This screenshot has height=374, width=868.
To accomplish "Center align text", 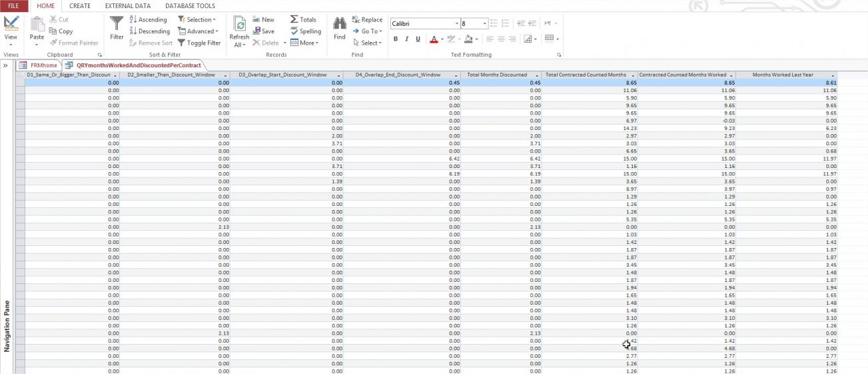I will pos(501,39).
